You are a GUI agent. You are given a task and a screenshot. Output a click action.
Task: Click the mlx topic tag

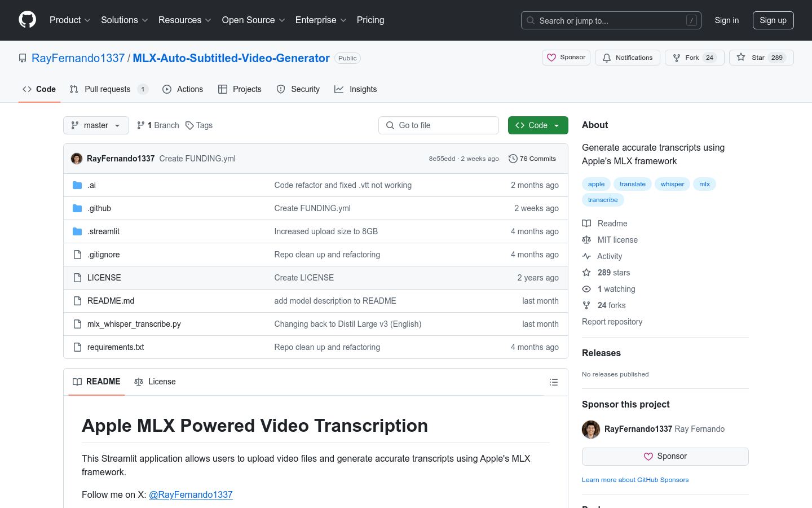[705, 184]
